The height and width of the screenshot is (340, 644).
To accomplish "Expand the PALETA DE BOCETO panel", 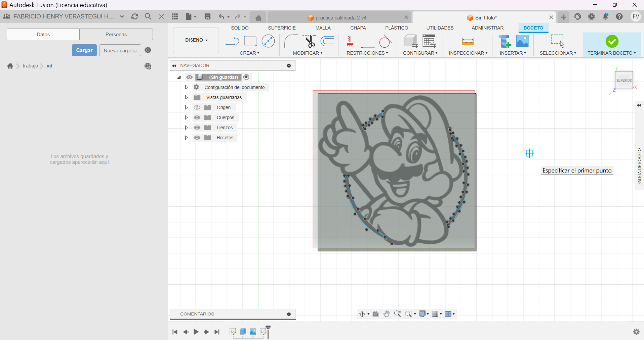I will [x=639, y=105].
